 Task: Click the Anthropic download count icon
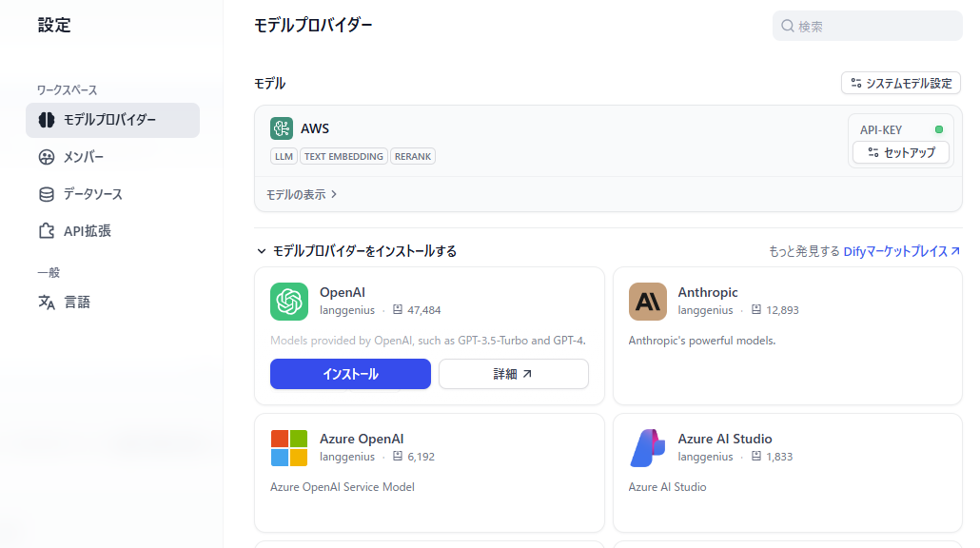click(756, 309)
